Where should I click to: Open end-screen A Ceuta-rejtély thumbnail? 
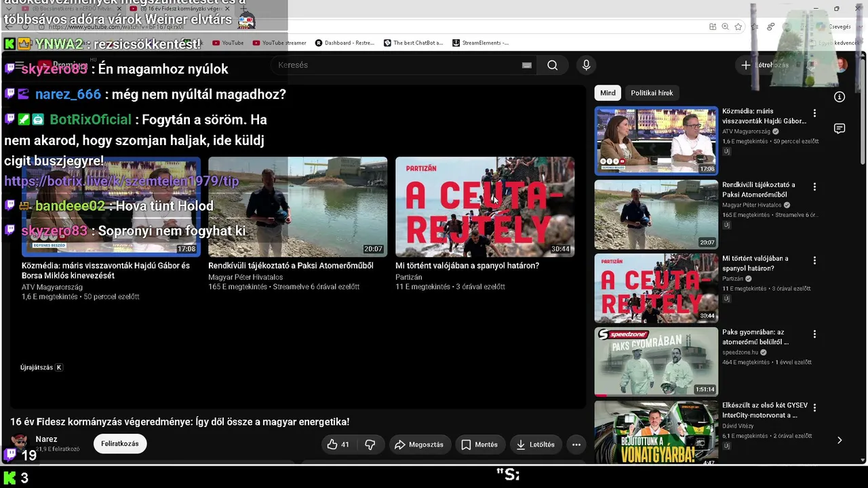click(x=485, y=207)
